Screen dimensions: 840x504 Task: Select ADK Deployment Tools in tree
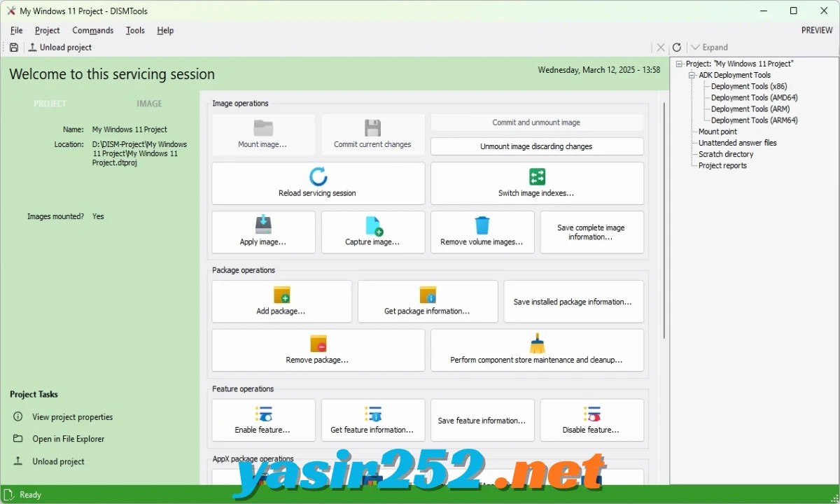pos(734,75)
